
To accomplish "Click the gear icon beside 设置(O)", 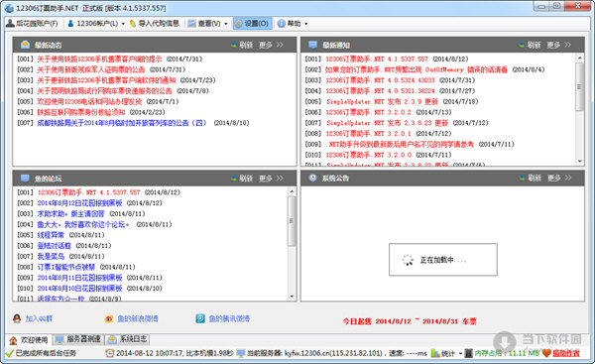I will pyautogui.click(x=239, y=24).
